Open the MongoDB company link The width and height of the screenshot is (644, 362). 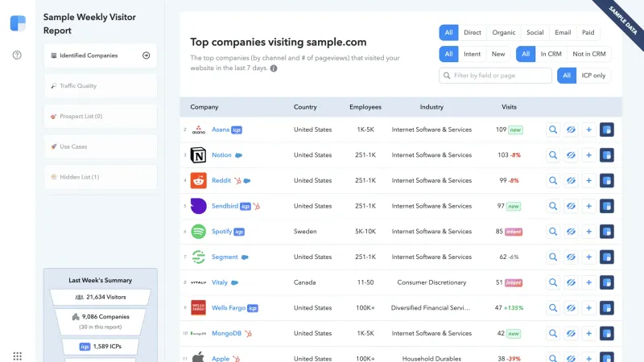point(226,333)
